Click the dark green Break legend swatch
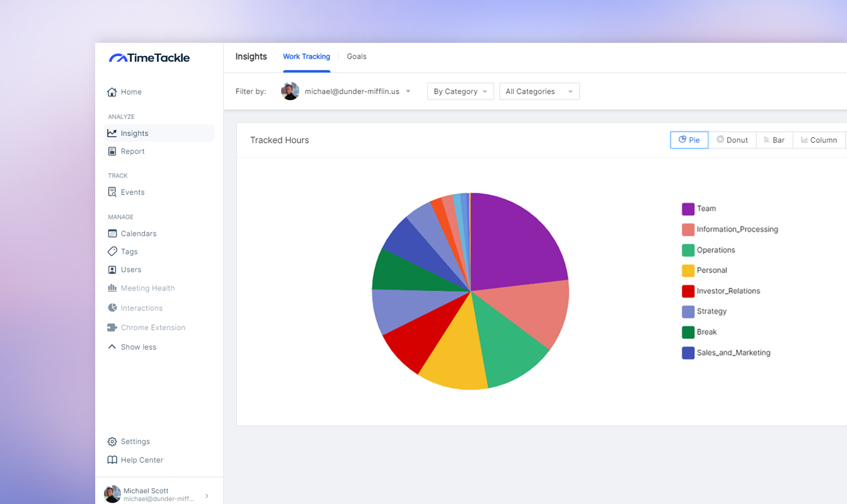Screen dimensions: 847x504 (688, 332)
